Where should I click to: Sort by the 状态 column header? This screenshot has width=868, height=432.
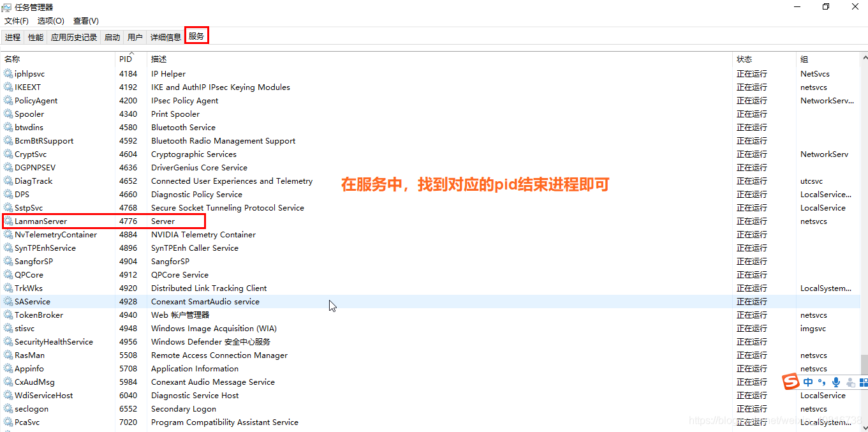pos(764,59)
